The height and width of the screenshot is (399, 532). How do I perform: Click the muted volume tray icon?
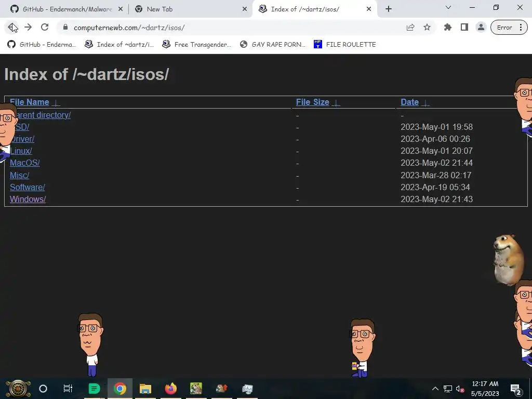tap(460, 389)
